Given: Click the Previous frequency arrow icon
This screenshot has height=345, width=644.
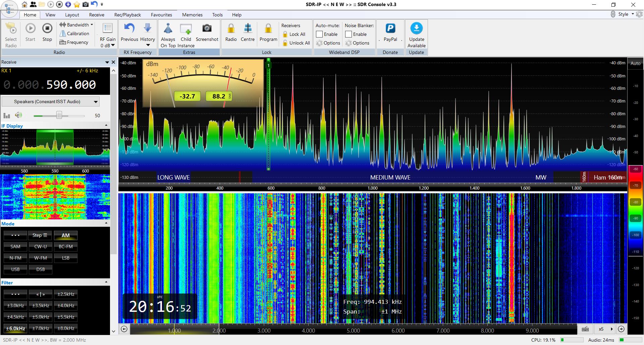Looking at the screenshot, I should tap(129, 28).
